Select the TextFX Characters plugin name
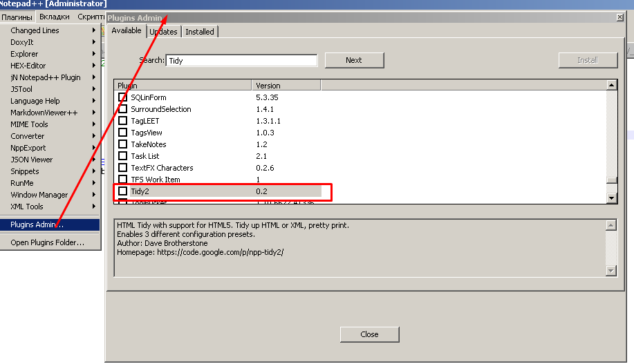 [x=162, y=168]
